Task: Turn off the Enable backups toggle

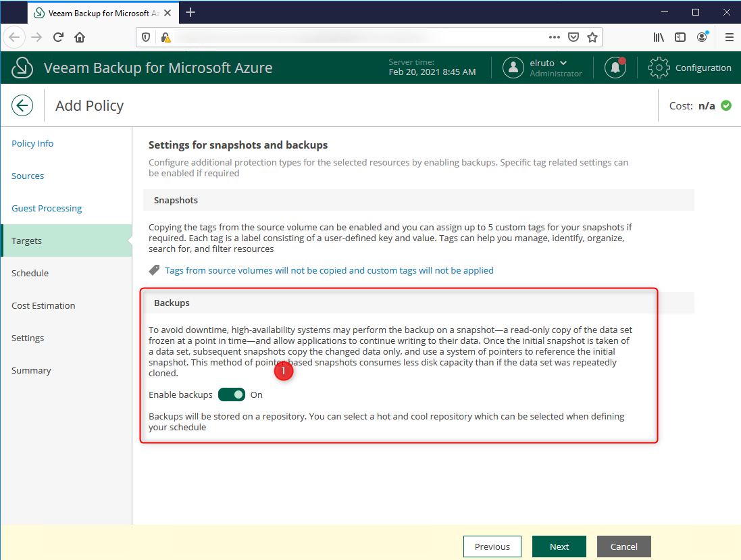Action: coord(232,394)
